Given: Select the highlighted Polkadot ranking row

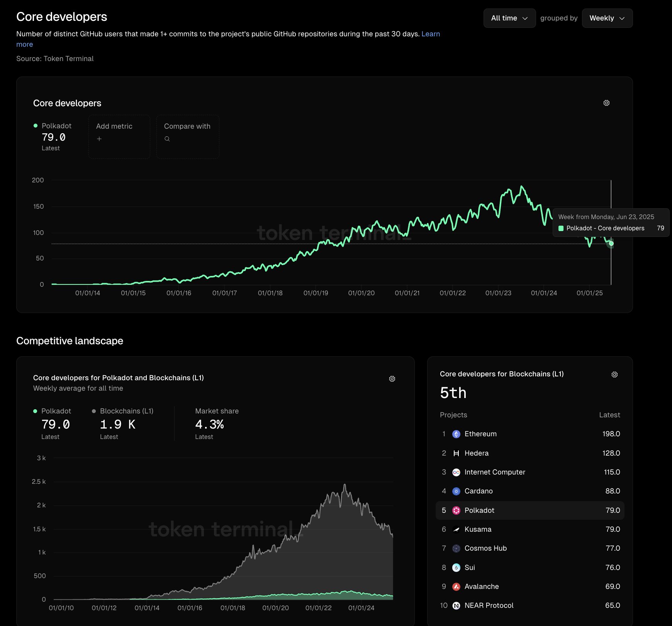Looking at the screenshot, I should coord(530,510).
